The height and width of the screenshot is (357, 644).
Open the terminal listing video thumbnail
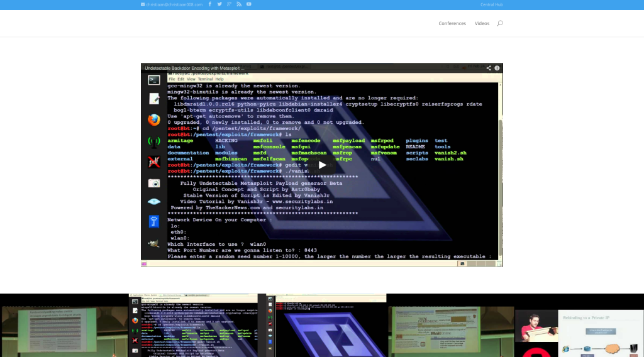pyautogui.click(x=193, y=326)
